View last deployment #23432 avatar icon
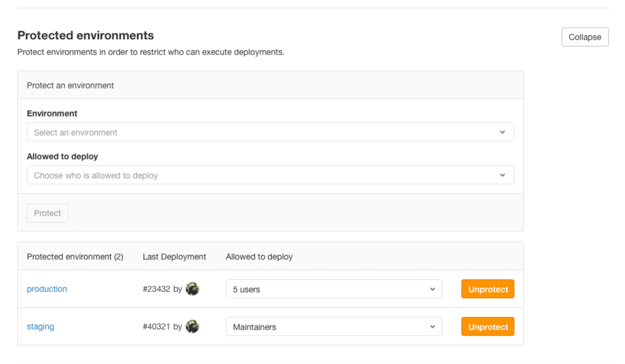This screenshot has width=625, height=364. (x=193, y=289)
